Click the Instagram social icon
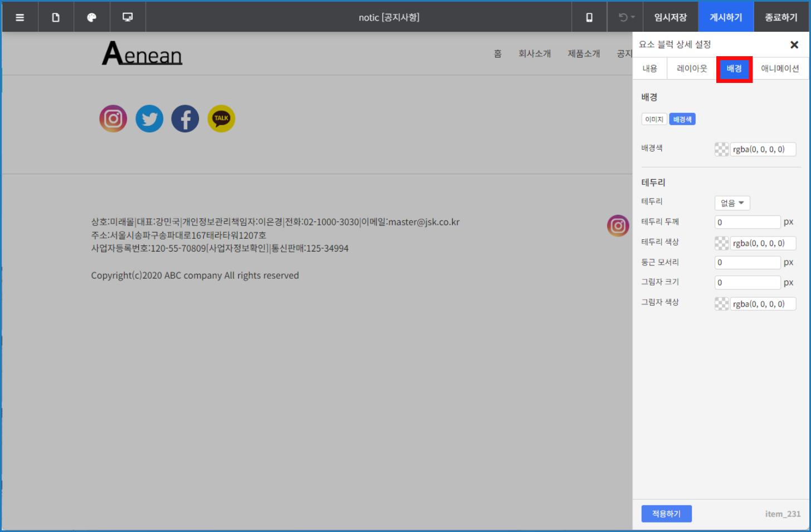The image size is (811, 532). 113,118
